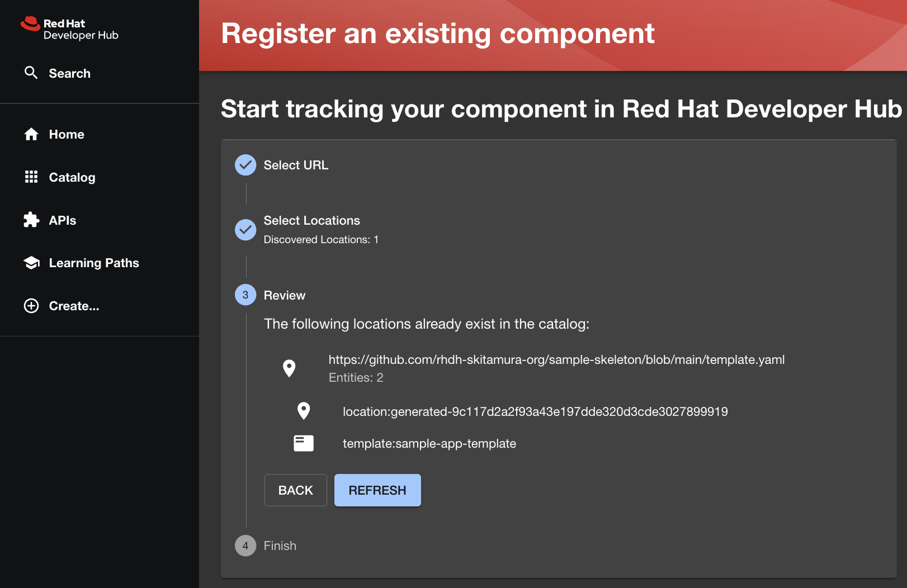The height and width of the screenshot is (588, 907).
Task: Click the step 4 Finish circle icon
Action: [x=245, y=546]
